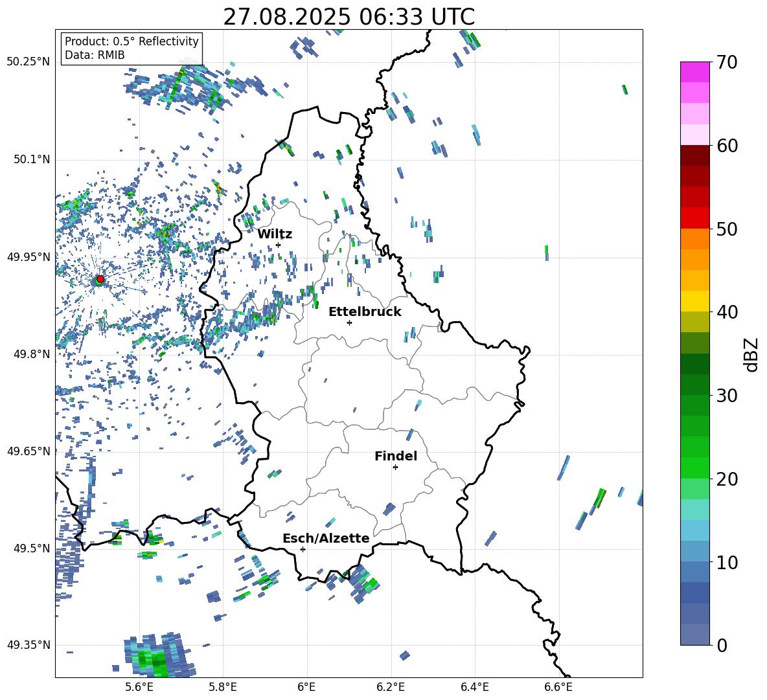This screenshot has height=700, width=767.
Task: Click the 6.2°E longitude label
Action: (391, 687)
